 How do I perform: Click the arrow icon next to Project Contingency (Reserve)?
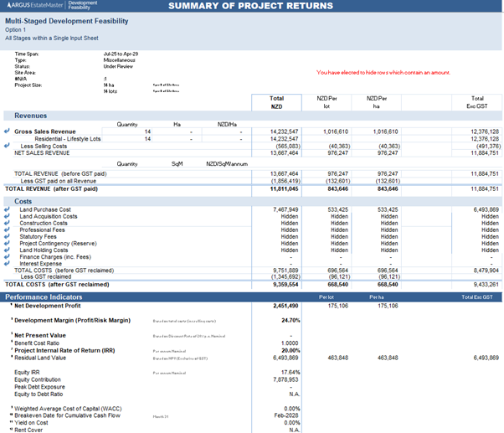(x=7, y=243)
